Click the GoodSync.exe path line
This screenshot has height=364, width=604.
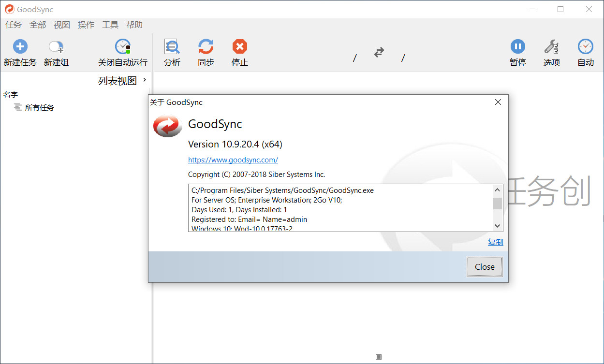[282, 190]
